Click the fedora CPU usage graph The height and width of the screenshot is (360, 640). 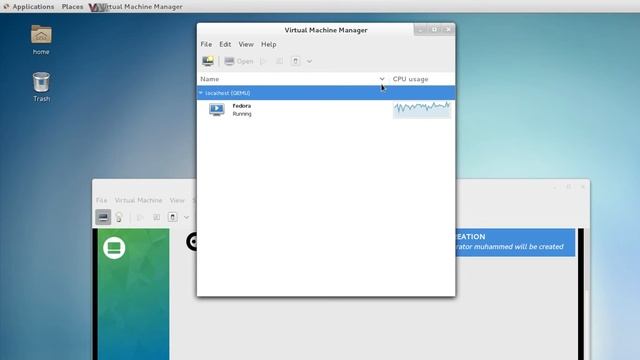422,110
